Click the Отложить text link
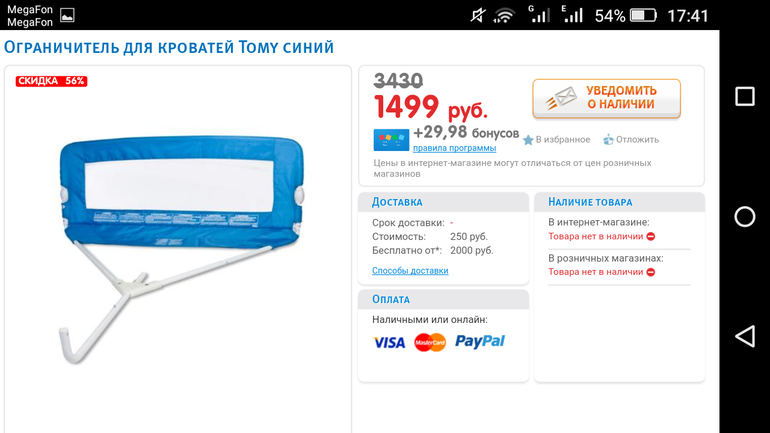Screen dimensions: 770x433 click(637, 140)
